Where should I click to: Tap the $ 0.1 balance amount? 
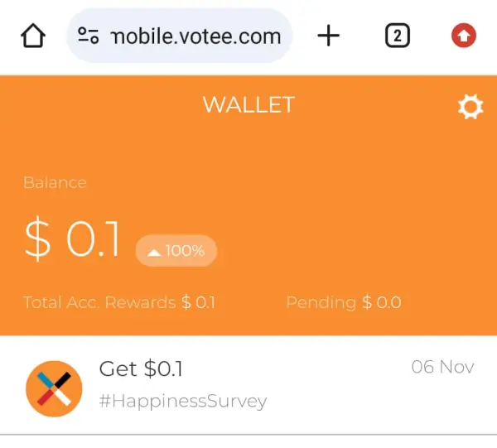click(x=73, y=239)
